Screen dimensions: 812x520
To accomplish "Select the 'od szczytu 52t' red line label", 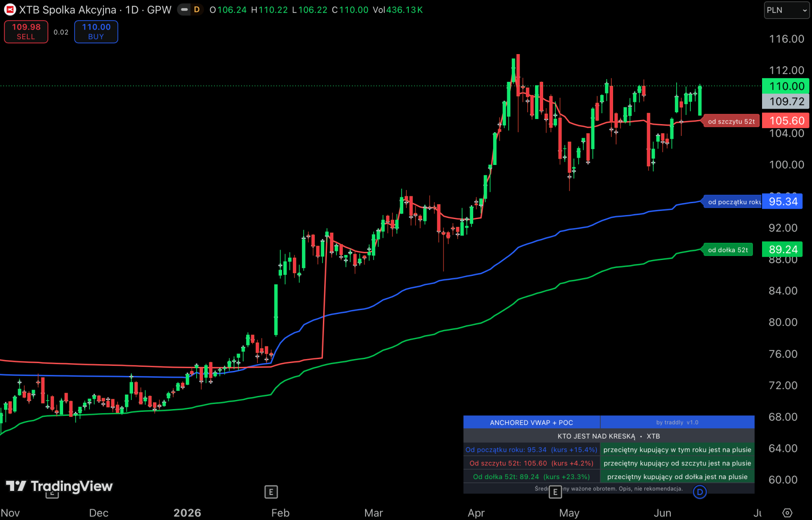I will 731,121.
